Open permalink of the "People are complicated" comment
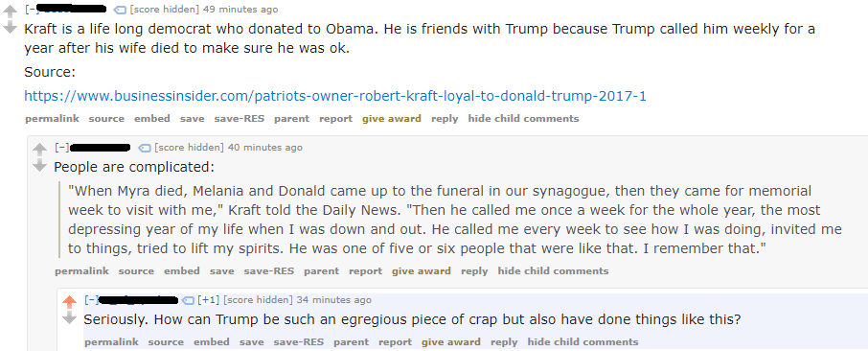Screen dimensions: 868x351 pos(82,271)
